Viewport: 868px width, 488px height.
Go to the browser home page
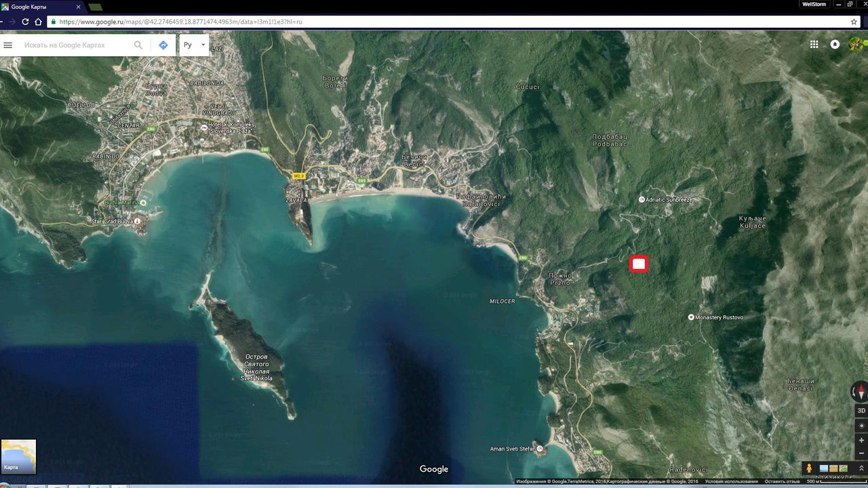click(x=39, y=22)
